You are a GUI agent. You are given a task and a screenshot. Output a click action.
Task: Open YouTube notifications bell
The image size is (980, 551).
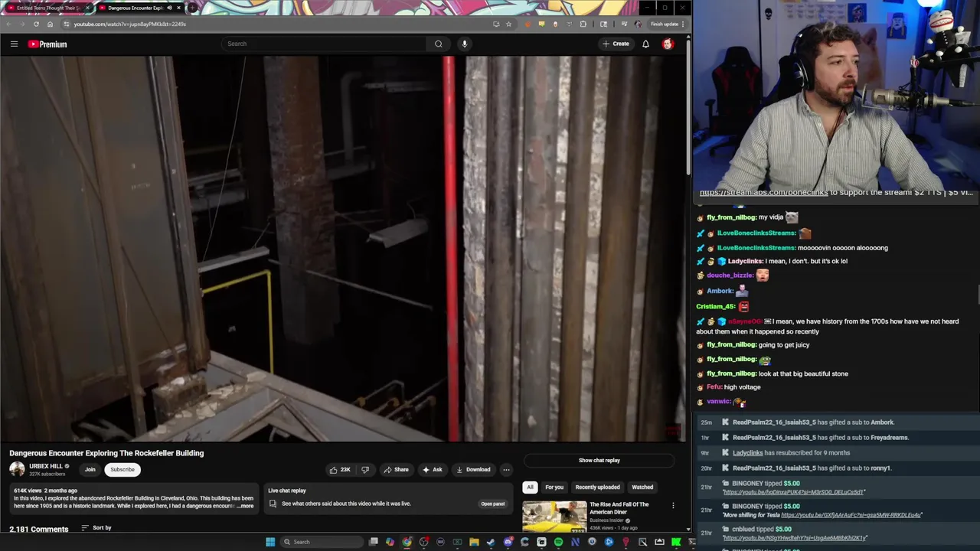click(645, 44)
